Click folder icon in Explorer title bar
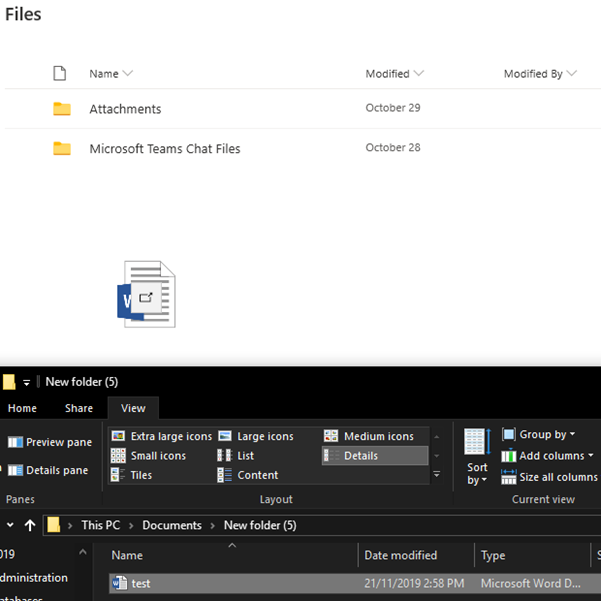Image resolution: width=601 pixels, height=601 pixels. [x=9, y=382]
